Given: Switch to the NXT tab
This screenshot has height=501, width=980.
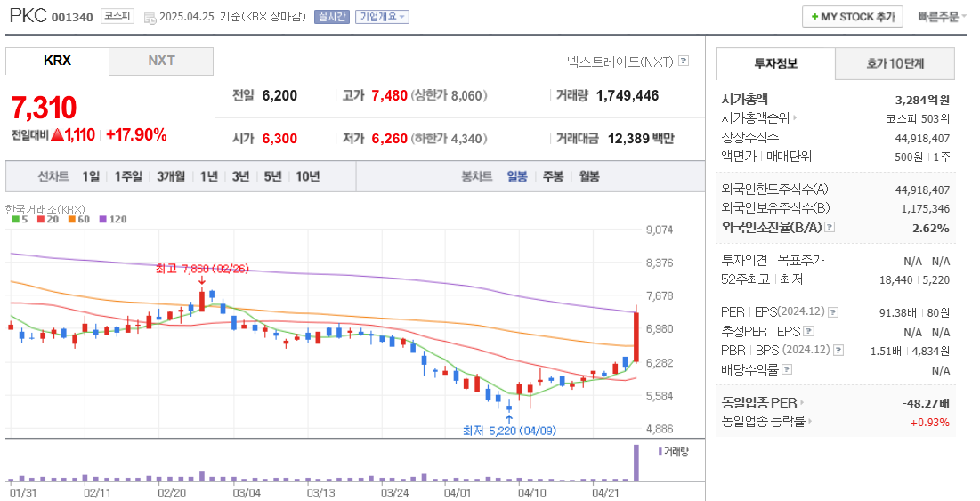Looking at the screenshot, I should [x=161, y=61].
